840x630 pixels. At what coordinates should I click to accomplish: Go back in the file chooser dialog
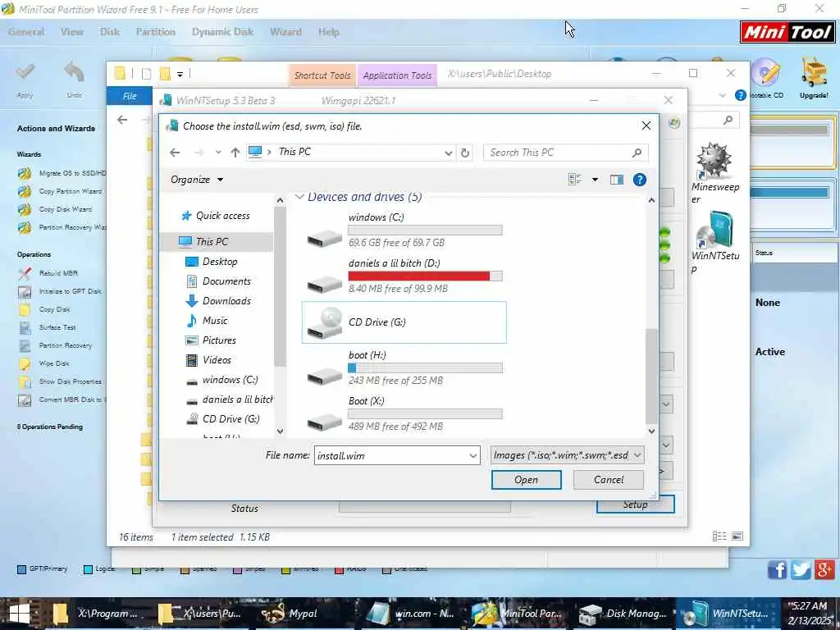coord(175,153)
